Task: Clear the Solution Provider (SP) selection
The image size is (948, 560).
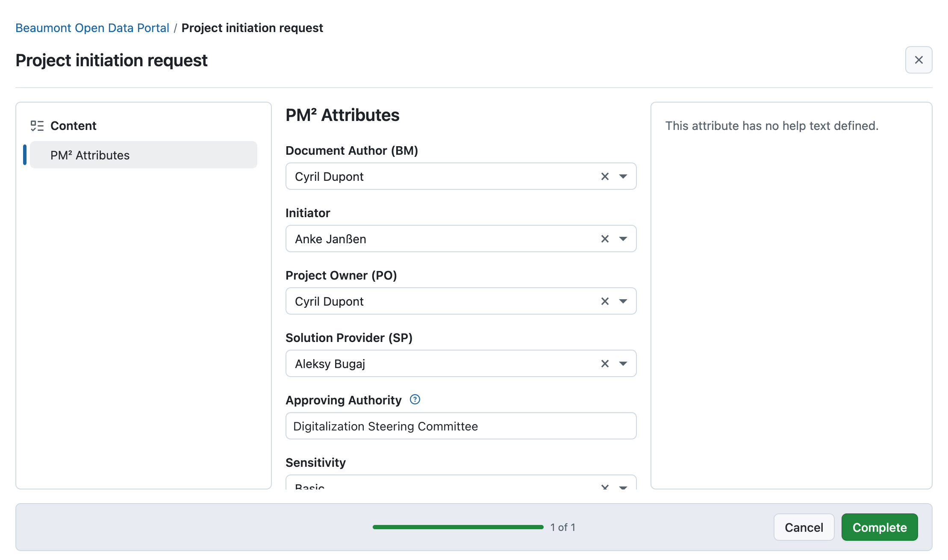Action: [605, 364]
